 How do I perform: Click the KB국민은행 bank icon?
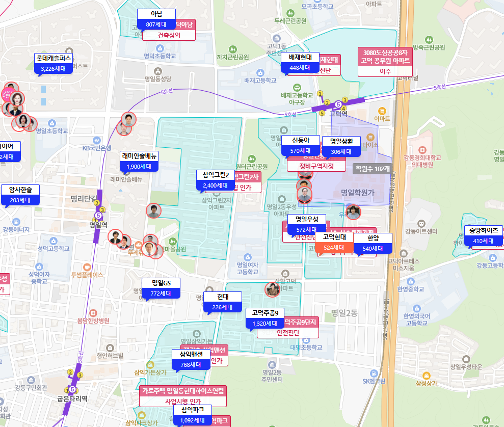97,139
